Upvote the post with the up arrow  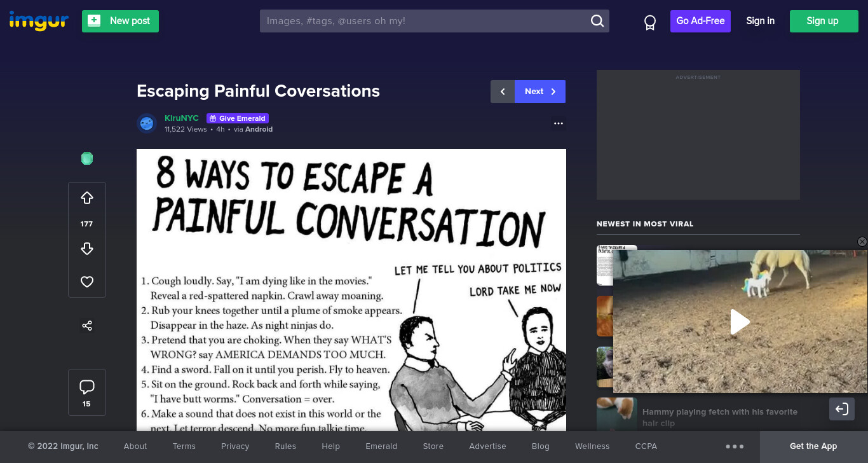pos(87,198)
